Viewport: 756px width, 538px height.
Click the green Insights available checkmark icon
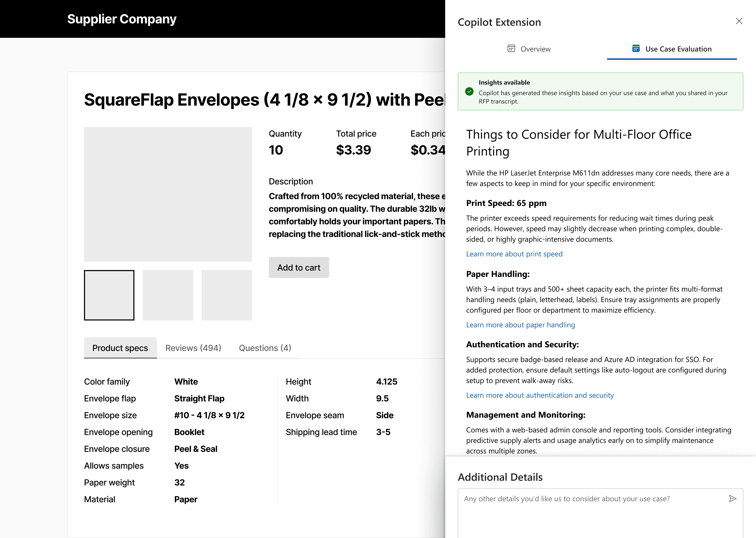[x=469, y=91]
